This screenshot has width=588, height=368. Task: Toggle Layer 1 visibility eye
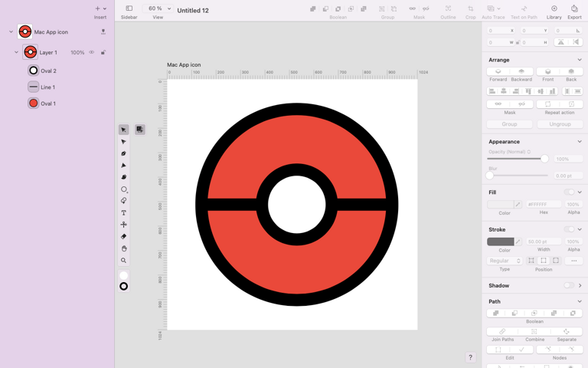(x=92, y=53)
